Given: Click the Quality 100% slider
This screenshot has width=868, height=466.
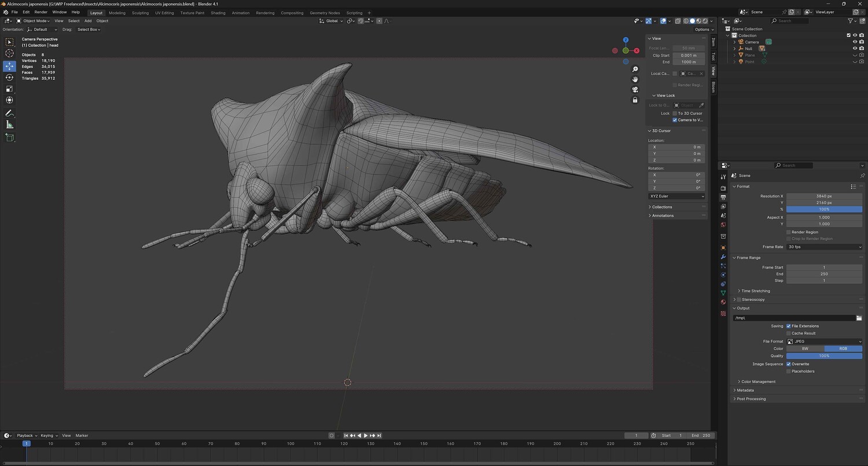Looking at the screenshot, I should tap(824, 356).
